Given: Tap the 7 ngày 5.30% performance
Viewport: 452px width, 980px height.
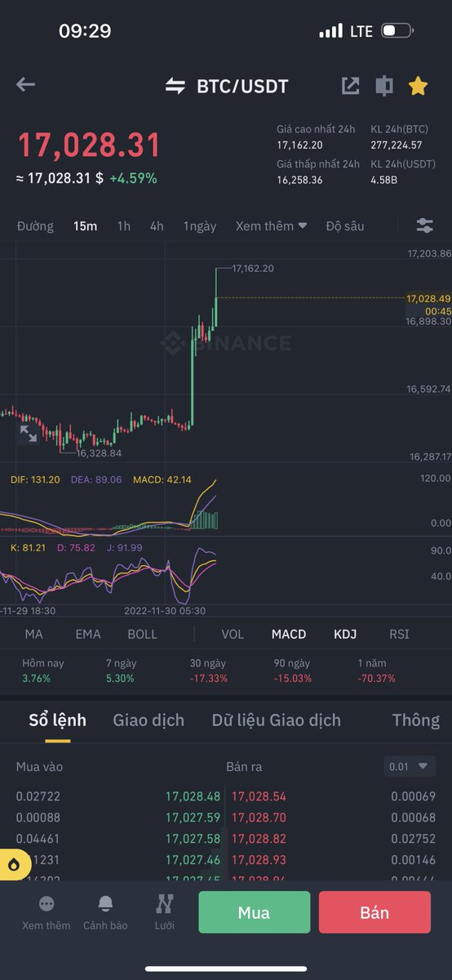Looking at the screenshot, I should point(122,670).
